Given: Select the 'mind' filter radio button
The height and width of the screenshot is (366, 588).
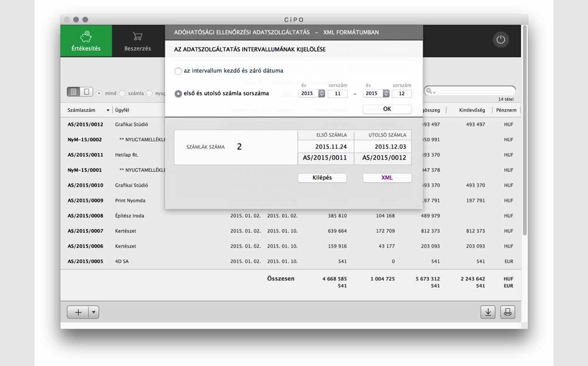Looking at the screenshot, I should coord(99,93).
